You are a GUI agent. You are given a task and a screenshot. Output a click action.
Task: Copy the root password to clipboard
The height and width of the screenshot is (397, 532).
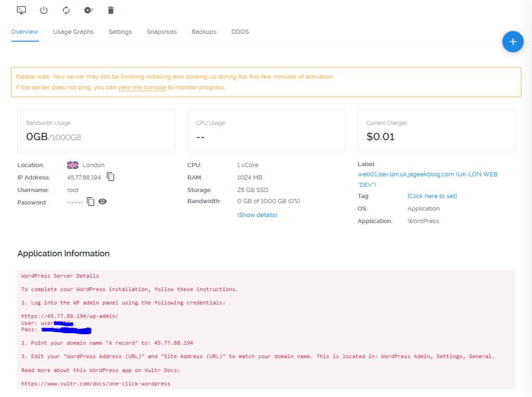tap(90, 202)
